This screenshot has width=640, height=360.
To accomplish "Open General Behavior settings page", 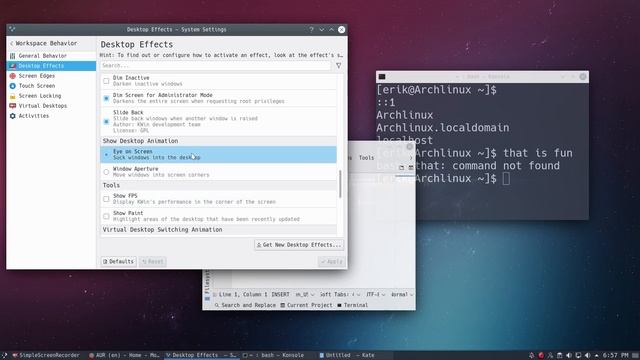I will point(51,56).
